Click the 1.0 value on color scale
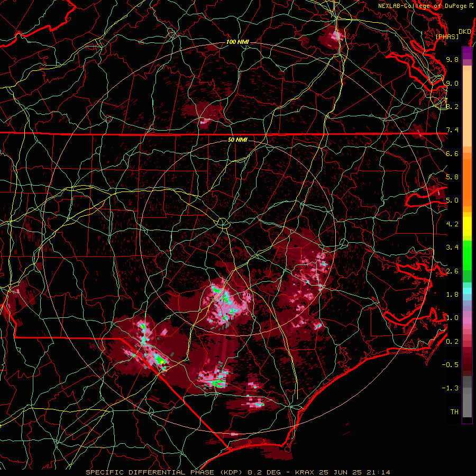 [452, 318]
